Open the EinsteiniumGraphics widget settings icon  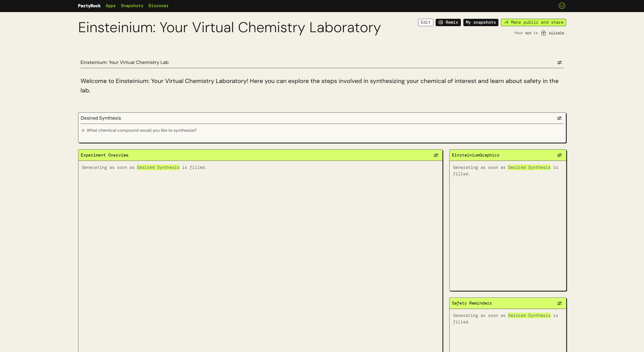559,155
